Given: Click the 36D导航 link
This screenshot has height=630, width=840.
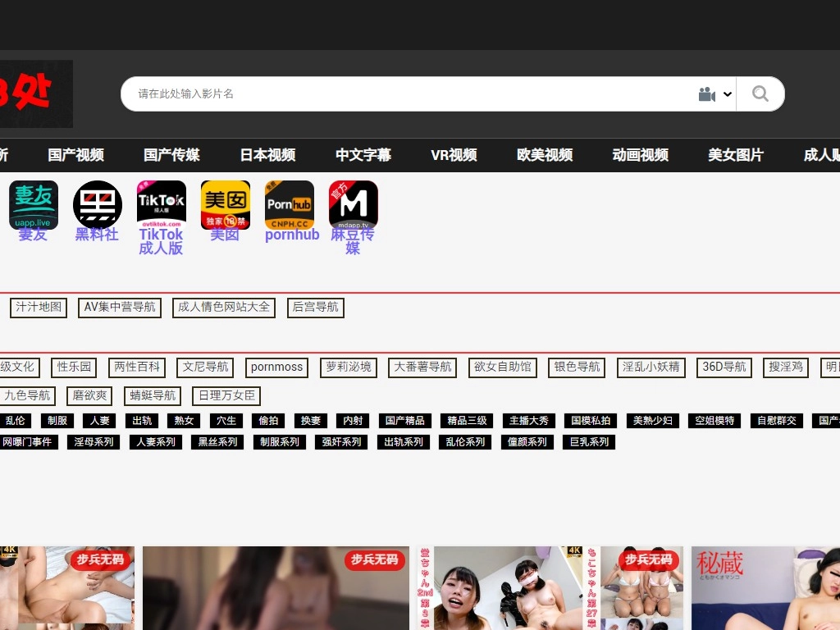Looking at the screenshot, I should [x=724, y=367].
